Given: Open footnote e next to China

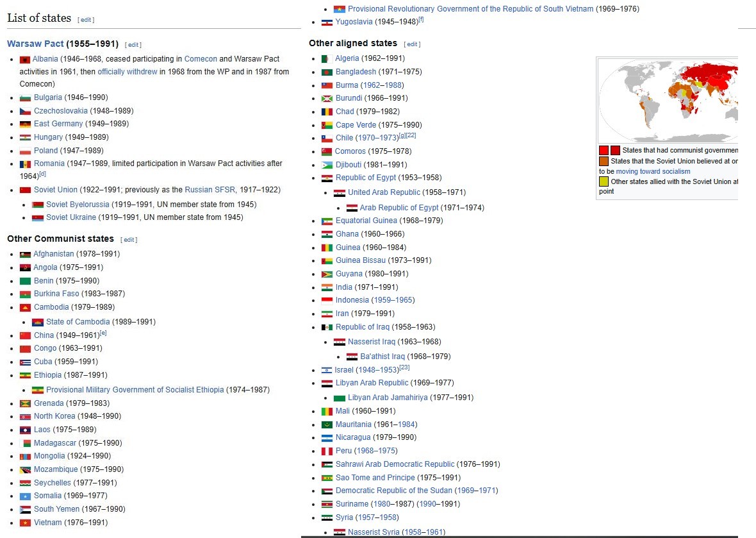Looking at the screenshot, I should (103, 333).
